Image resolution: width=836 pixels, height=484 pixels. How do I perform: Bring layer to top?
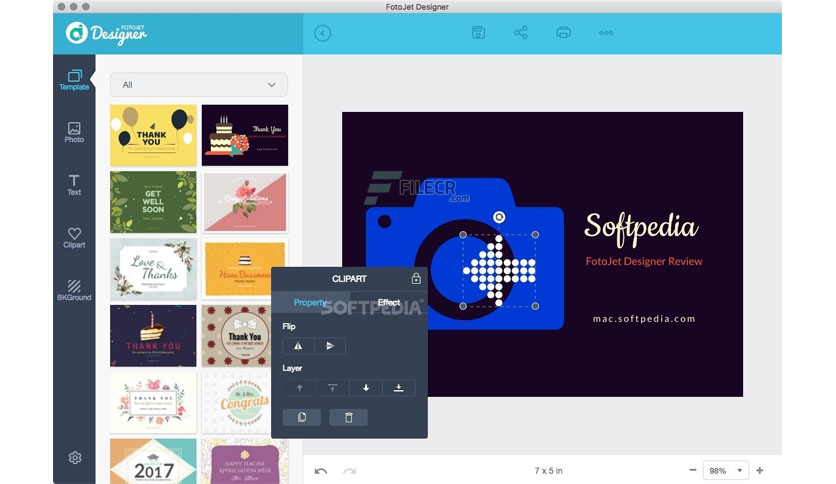coord(332,388)
